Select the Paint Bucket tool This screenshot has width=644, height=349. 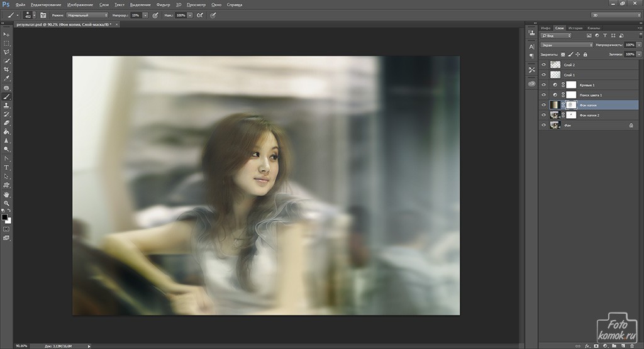coord(6,132)
